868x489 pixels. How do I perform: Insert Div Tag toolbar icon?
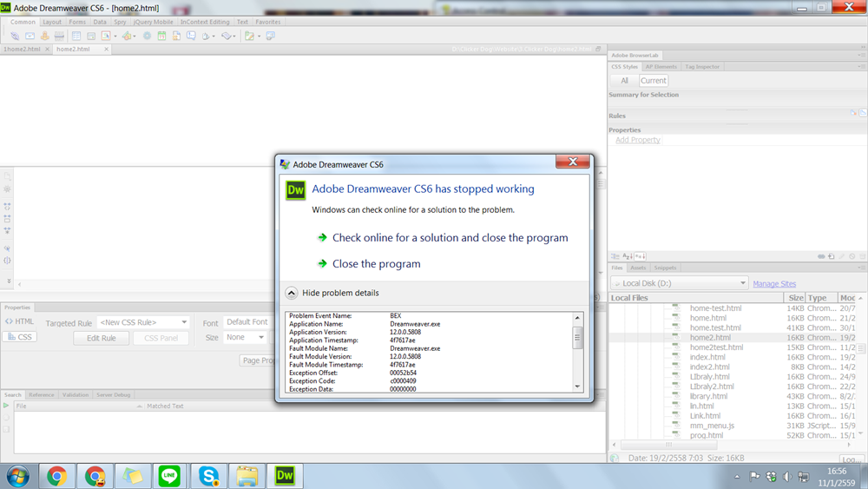pyautogui.click(x=91, y=36)
